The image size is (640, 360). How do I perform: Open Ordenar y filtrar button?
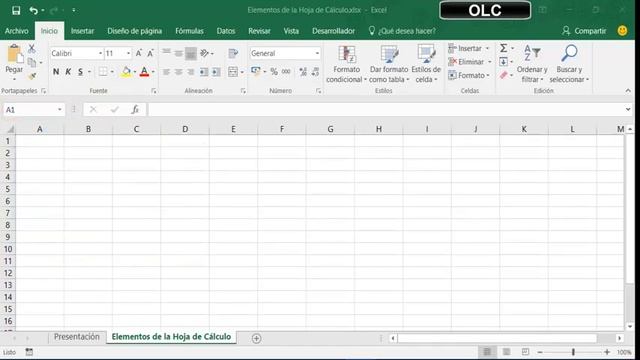(532, 64)
